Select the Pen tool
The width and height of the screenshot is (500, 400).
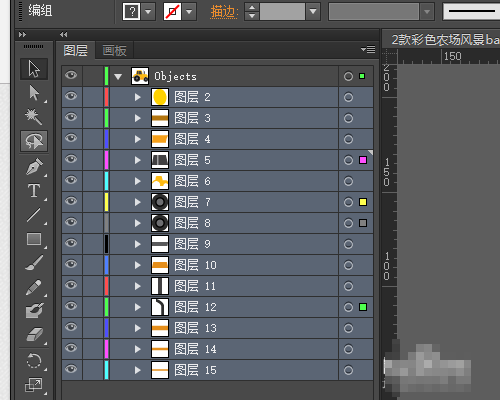[34, 166]
